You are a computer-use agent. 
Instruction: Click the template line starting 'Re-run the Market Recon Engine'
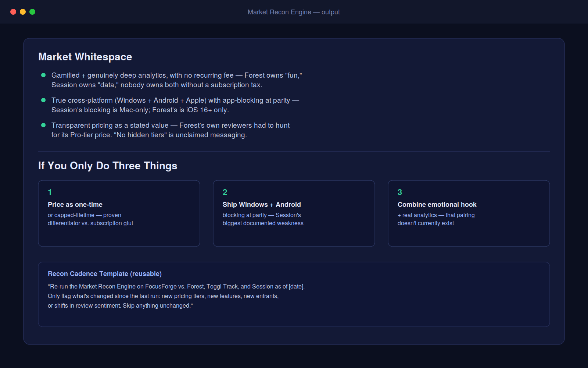[176, 286]
